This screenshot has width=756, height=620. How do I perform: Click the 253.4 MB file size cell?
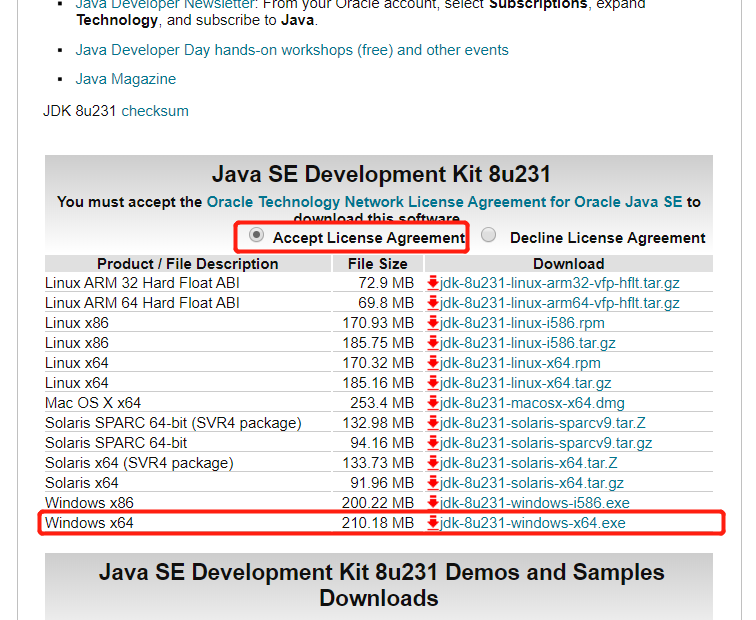[378, 403]
